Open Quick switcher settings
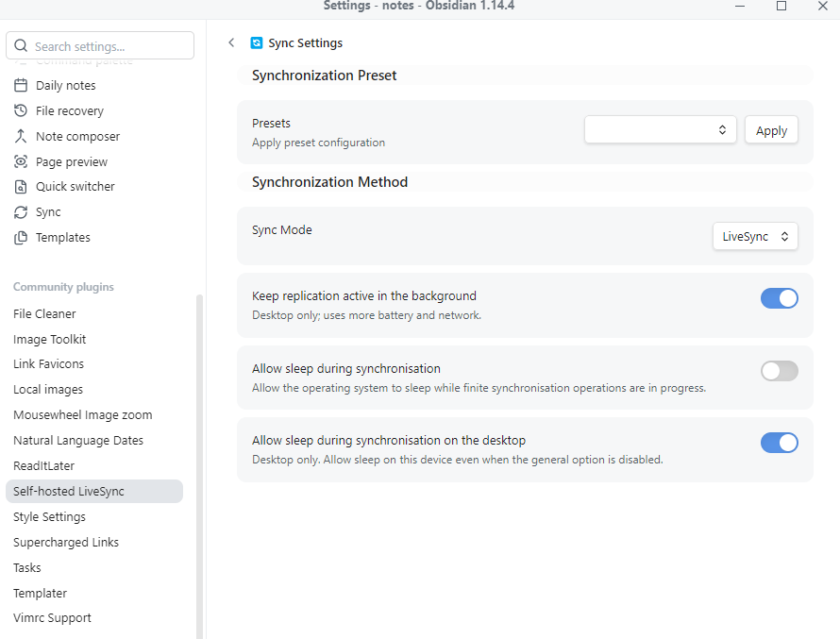The height and width of the screenshot is (639, 840). point(94,186)
